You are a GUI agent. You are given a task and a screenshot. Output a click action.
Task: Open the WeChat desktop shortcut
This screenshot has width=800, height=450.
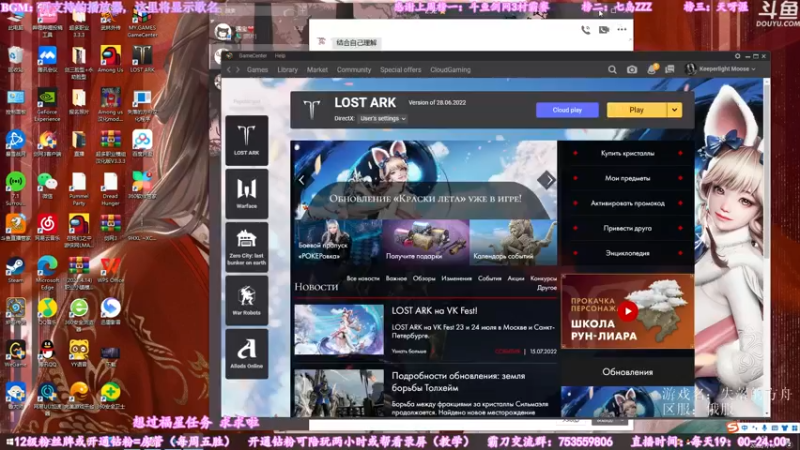[x=47, y=185]
